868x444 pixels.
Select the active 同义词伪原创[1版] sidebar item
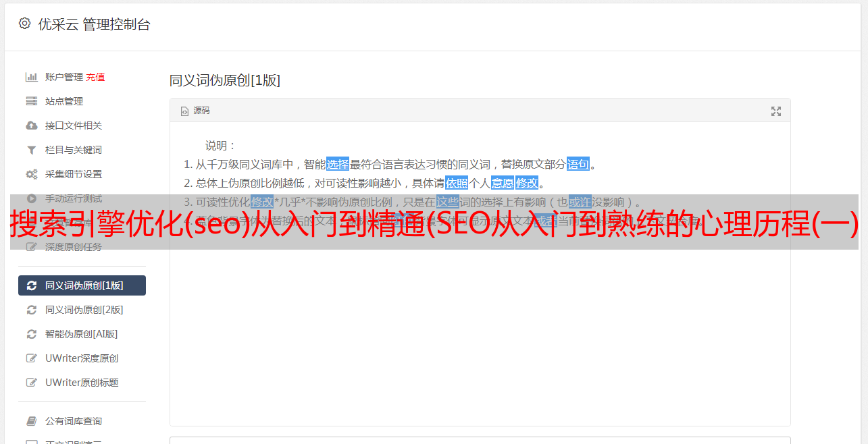tap(82, 285)
